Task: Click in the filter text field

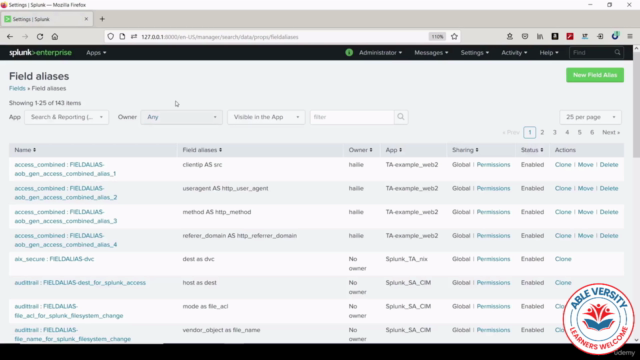Action: tap(352, 117)
